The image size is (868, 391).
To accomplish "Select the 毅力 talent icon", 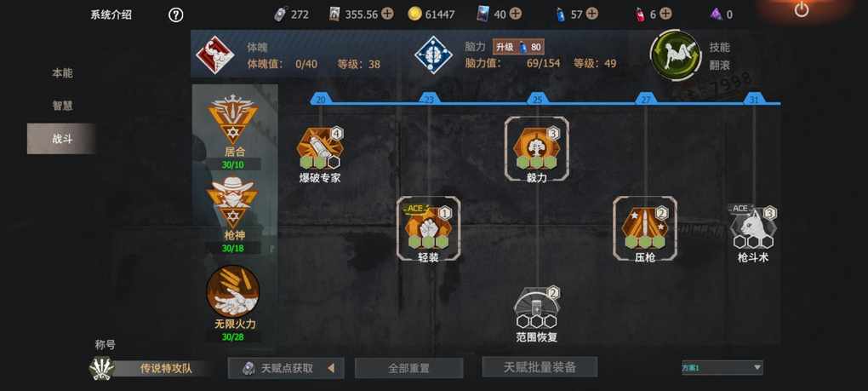I will (536, 148).
